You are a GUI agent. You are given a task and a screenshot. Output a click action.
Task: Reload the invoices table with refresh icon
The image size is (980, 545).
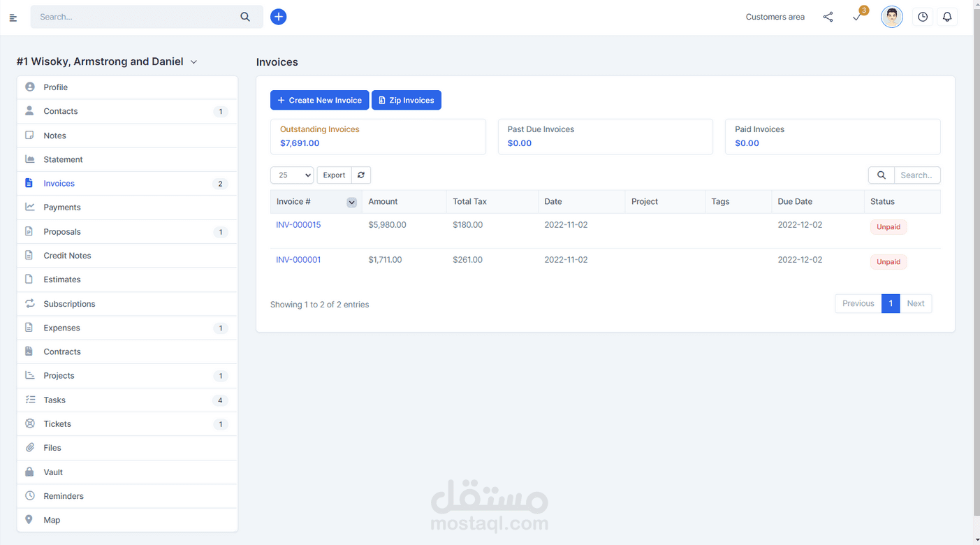[361, 175]
